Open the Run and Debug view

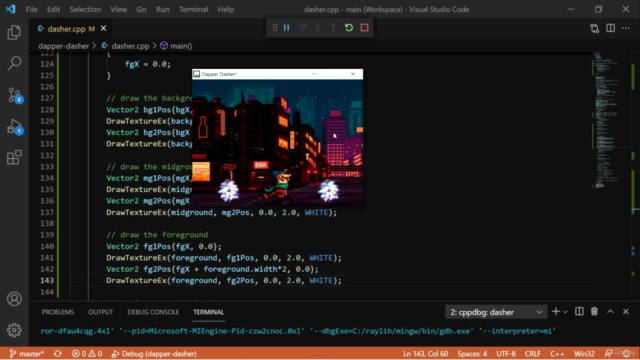point(14,127)
